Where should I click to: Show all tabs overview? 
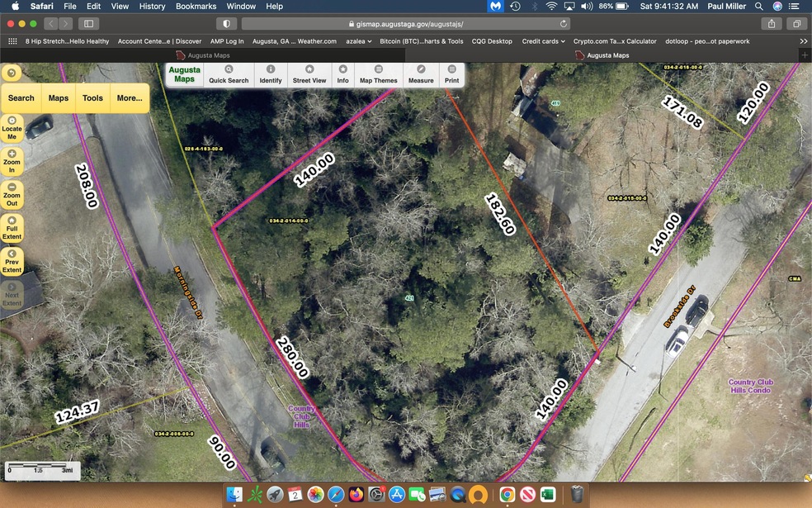tap(796, 24)
